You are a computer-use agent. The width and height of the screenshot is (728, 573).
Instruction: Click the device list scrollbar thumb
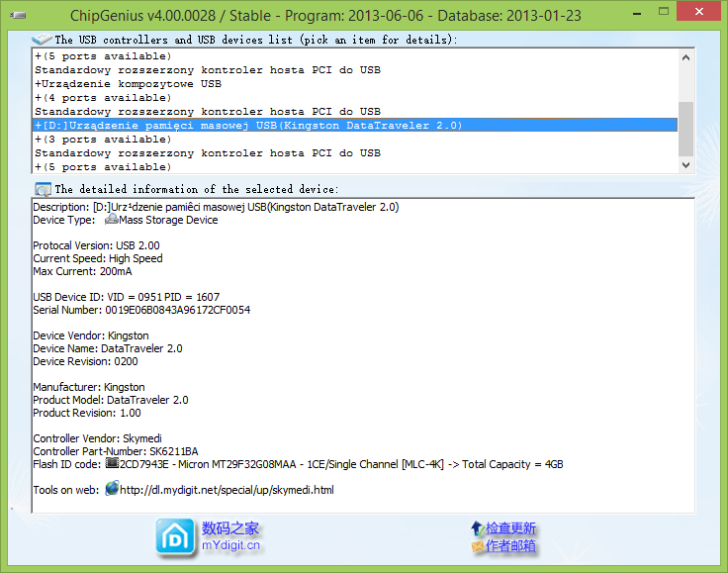(685, 129)
